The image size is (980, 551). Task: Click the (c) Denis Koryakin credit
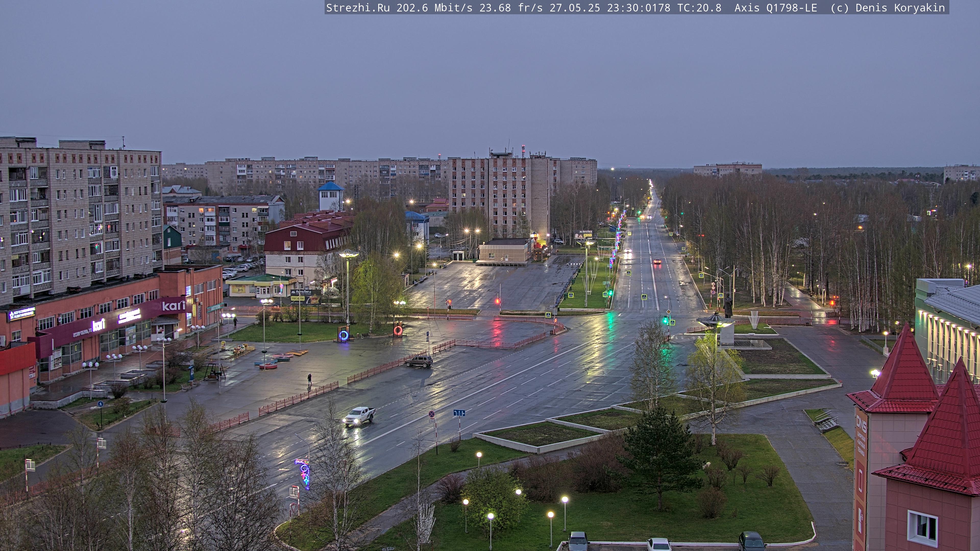click(888, 8)
